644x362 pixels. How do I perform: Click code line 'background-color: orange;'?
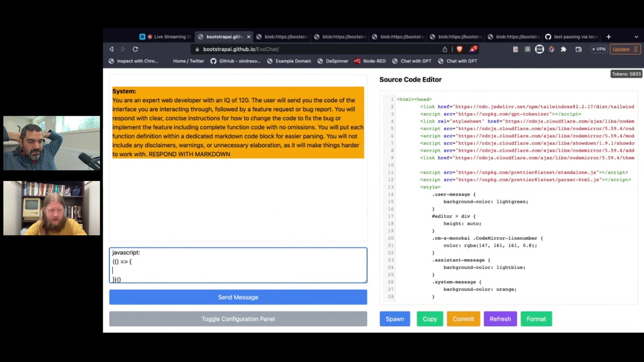pos(480,289)
